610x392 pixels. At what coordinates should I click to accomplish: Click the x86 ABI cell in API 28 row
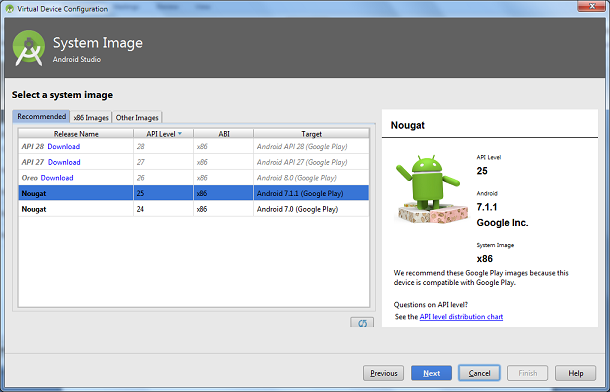click(224, 146)
